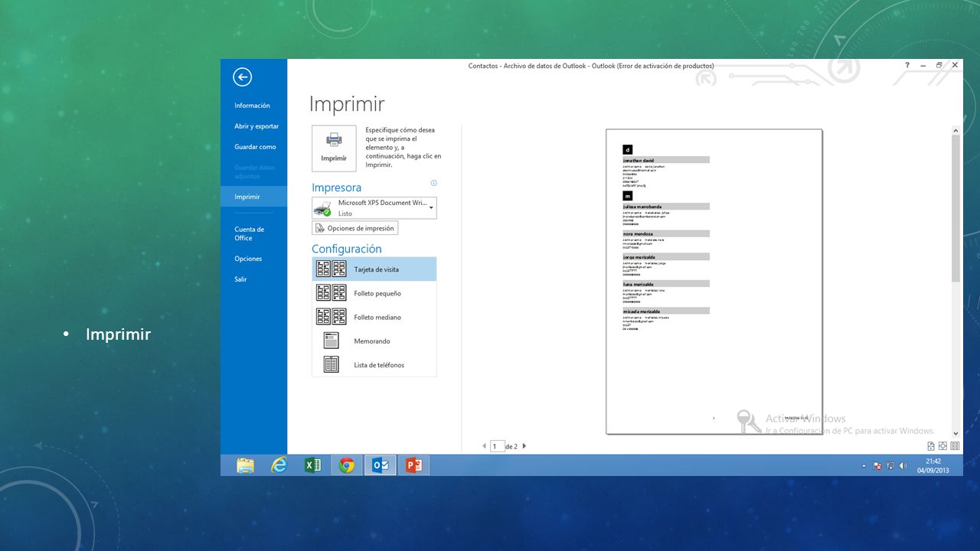Image resolution: width=980 pixels, height=551 pixels.
Task: Open the Microsoft XPS printer dropdown
Action: tap(374, 208)
